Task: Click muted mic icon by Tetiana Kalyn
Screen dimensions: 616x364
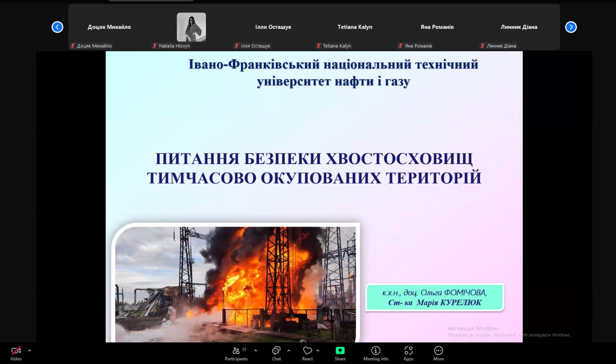Action: coord(319,46)
